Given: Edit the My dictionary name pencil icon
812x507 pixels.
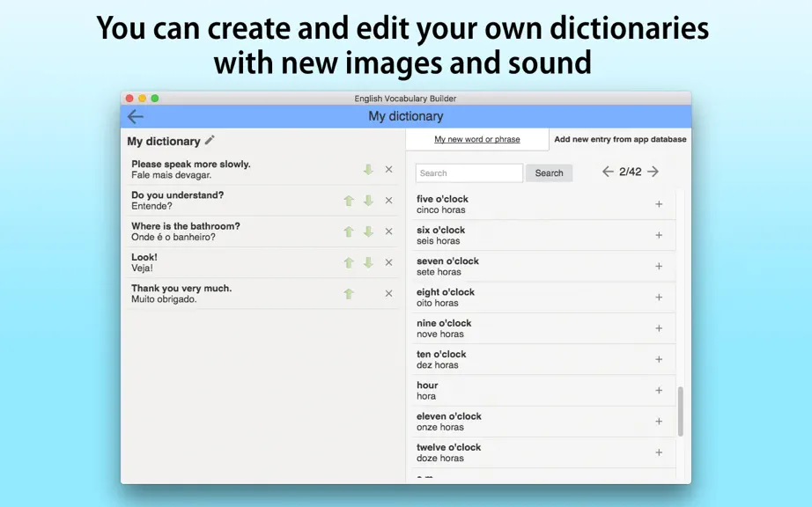Looking at the screenshot, I should (210, 140).
